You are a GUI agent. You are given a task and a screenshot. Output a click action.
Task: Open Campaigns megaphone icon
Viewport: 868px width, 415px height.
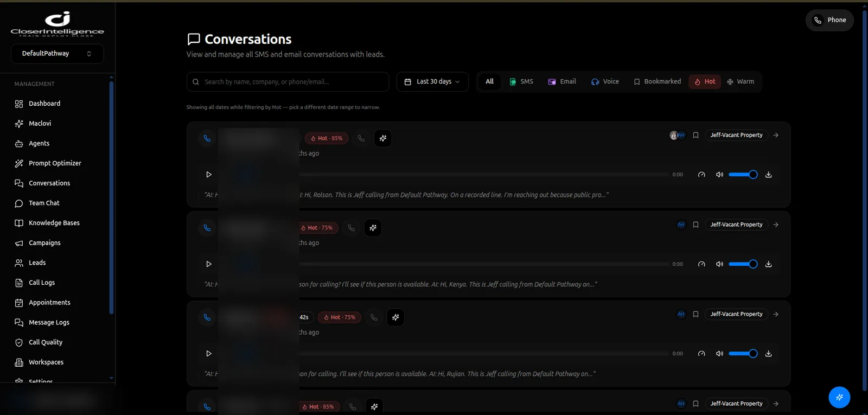(19, 243)
